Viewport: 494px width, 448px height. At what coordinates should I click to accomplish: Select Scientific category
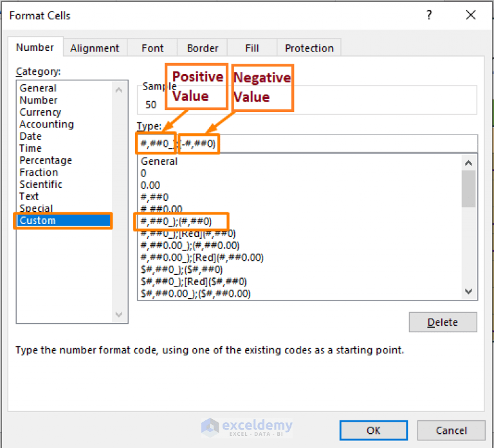coord(41,184)
